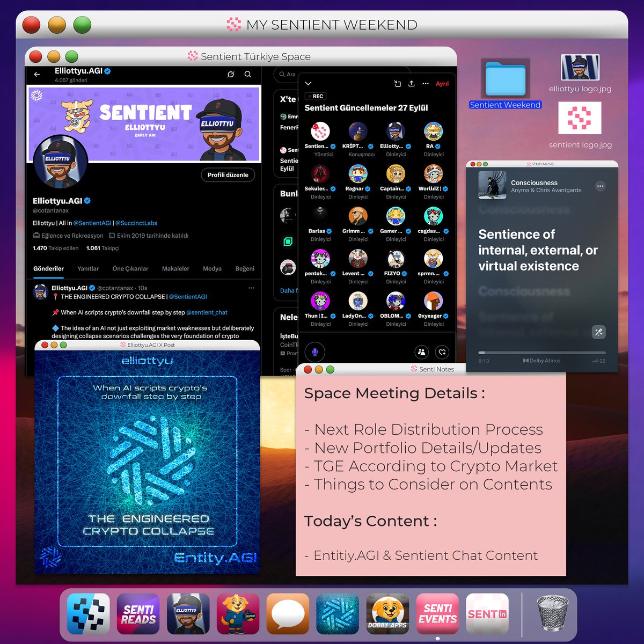The image size is (644, 644).
Task: Click the Daha fazla link in sidebar
Action: click(289, 291)
